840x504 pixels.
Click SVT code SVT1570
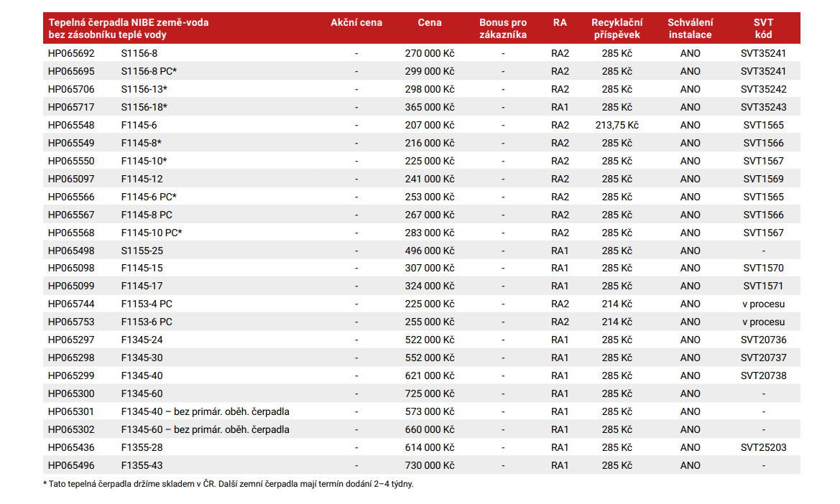763,268
